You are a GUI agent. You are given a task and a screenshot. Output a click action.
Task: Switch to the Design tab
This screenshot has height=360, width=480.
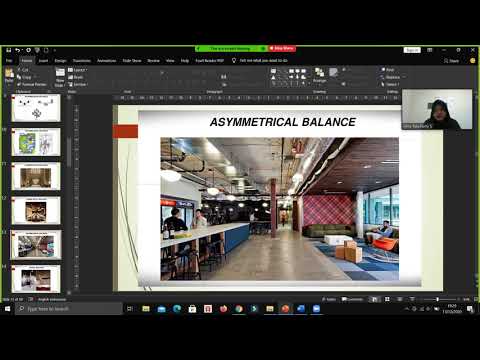(60, 61)
